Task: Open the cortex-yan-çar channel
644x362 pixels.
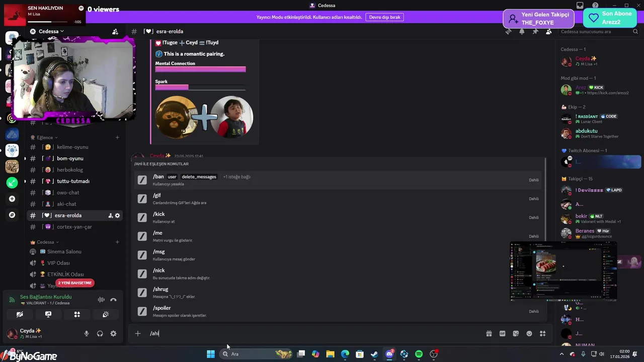Action: (74, 227)
